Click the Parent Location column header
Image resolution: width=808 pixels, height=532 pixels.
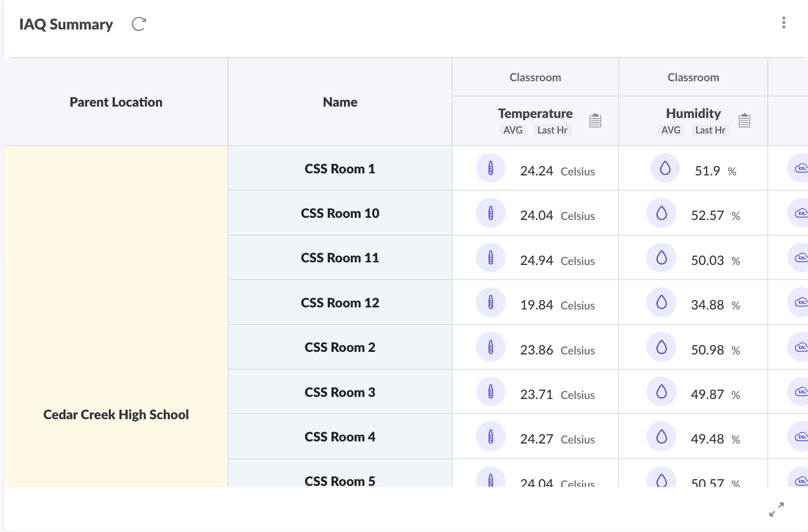(116, 102)
